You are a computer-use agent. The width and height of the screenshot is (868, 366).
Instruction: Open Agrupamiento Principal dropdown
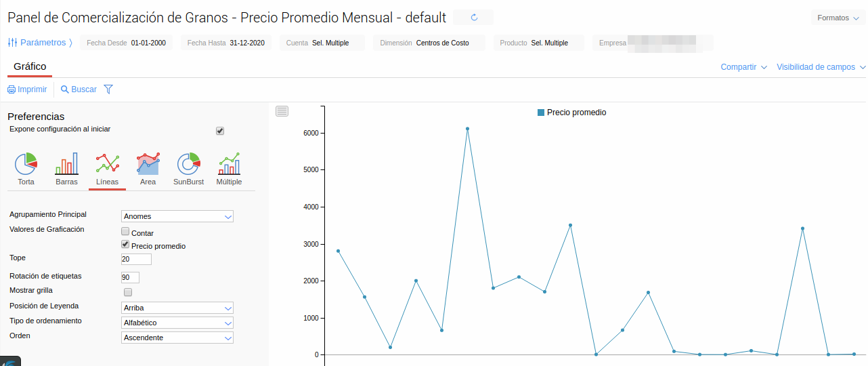[177, 216]
